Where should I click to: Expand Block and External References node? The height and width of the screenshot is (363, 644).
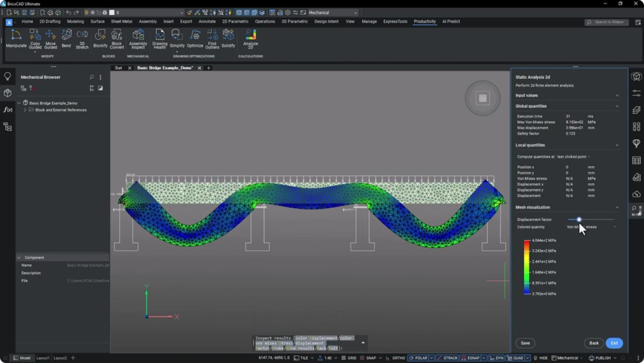(25, 110)
